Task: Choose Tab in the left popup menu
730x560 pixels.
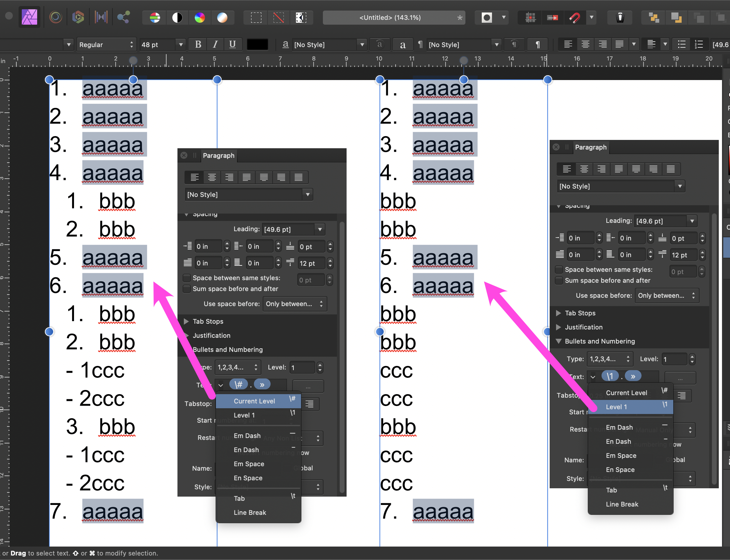Action: click(258, 498)
